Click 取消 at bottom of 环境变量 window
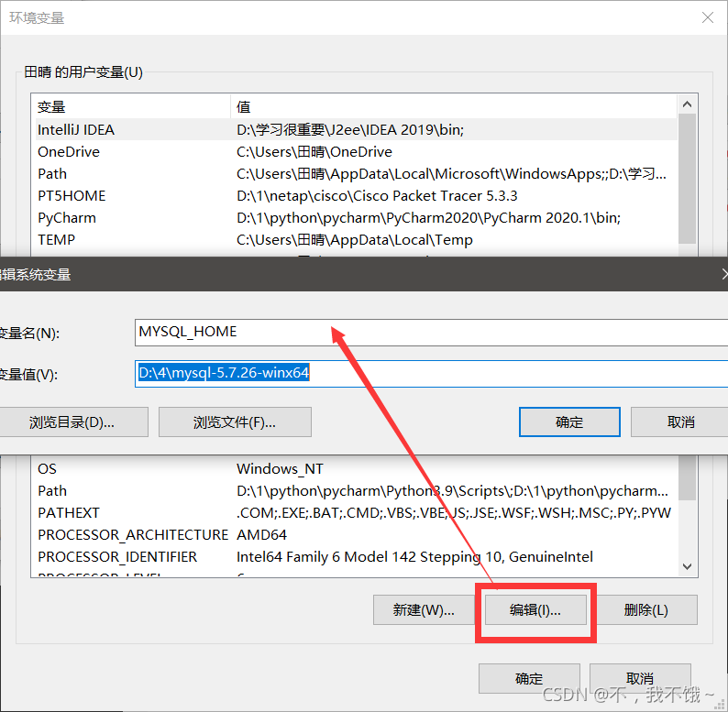The image size is (728, 712). pyautogui.click(x=640, y=679)
